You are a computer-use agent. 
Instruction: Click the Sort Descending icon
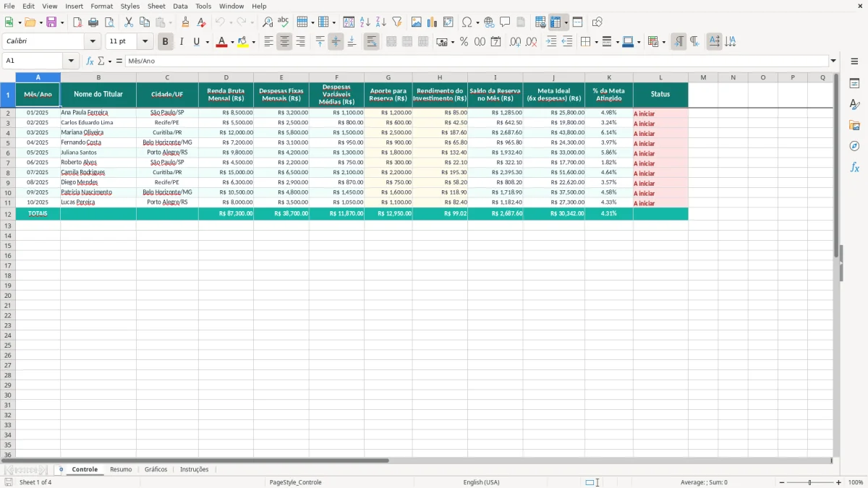pos(381,22)
